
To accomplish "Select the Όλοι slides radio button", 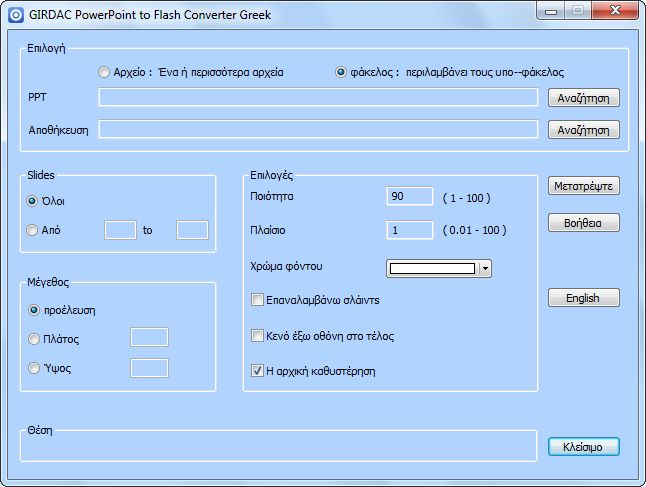I will 32,201.
